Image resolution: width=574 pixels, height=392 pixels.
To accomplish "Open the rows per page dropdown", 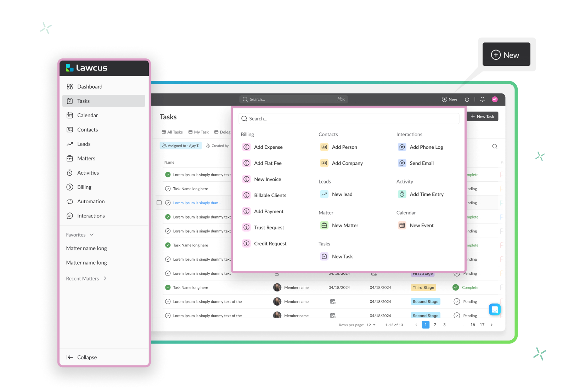I will [x=371, y=325].
